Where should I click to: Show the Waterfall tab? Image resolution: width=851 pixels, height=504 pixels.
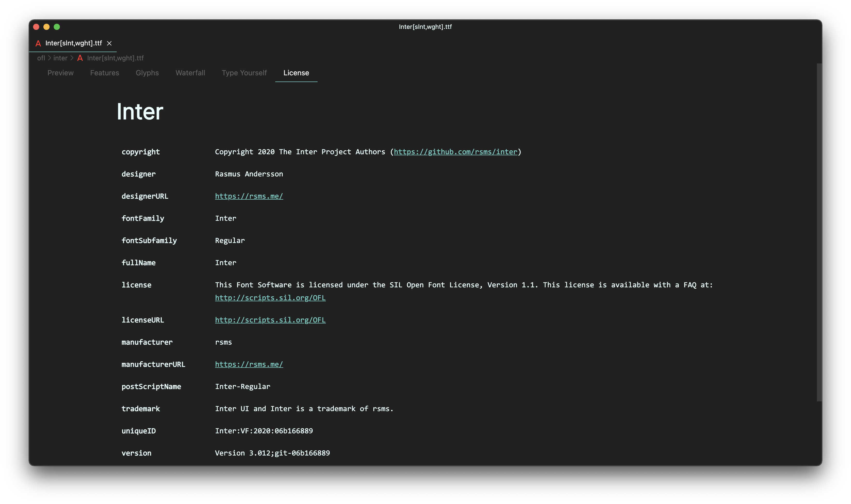[x=190, y=73]
